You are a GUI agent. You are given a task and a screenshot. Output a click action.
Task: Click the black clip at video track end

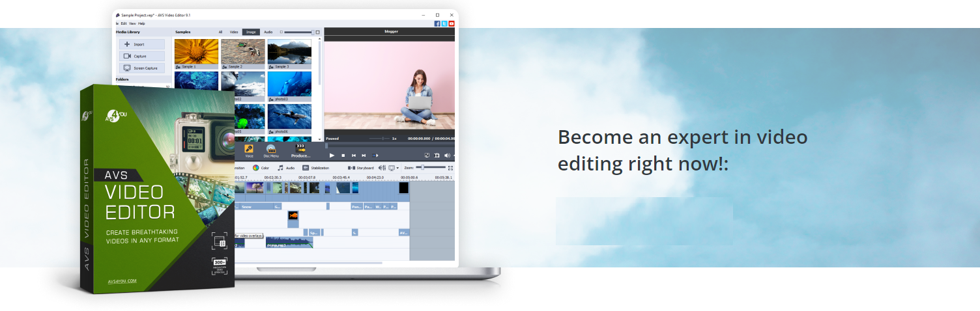coord(404,187)
